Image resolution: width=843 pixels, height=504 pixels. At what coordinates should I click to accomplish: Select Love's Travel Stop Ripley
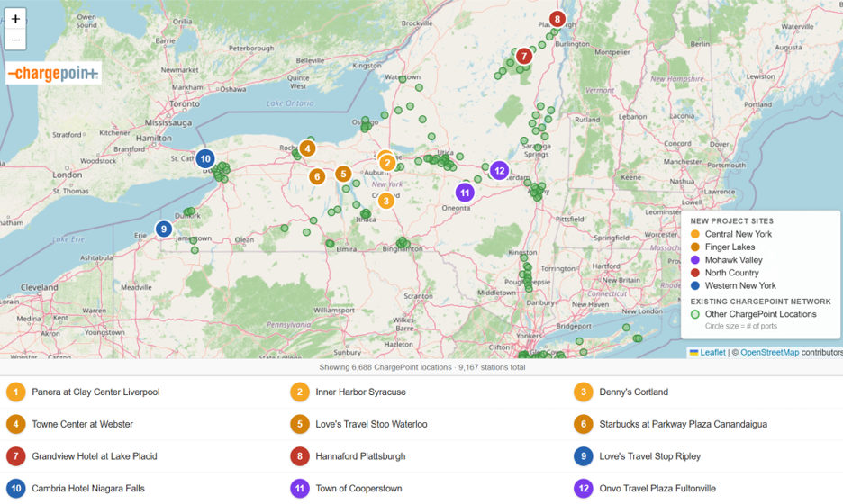coord(650,456)
